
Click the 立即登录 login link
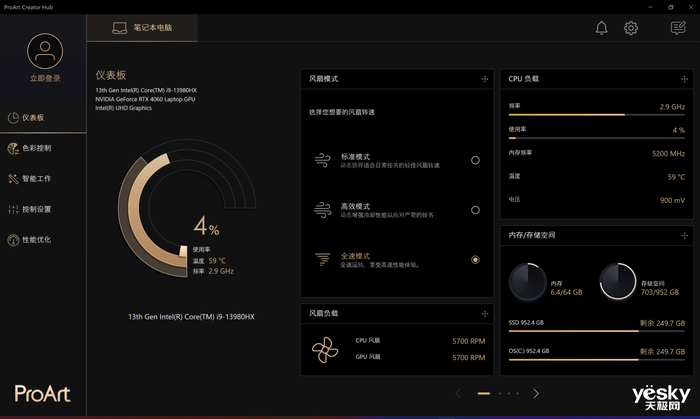click(45, 79)
